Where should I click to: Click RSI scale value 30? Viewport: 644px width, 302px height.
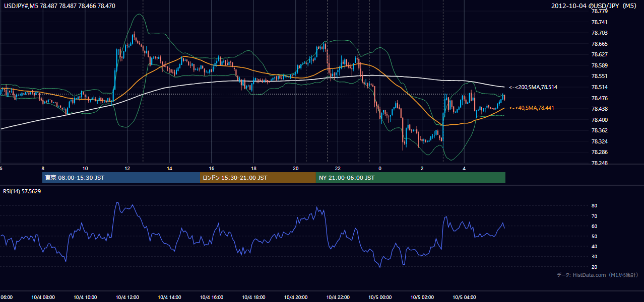[595, 257]
